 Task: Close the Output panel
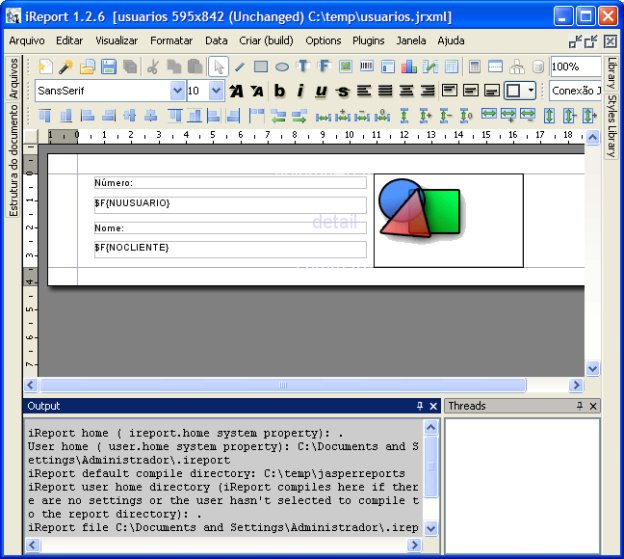point(433,406)
